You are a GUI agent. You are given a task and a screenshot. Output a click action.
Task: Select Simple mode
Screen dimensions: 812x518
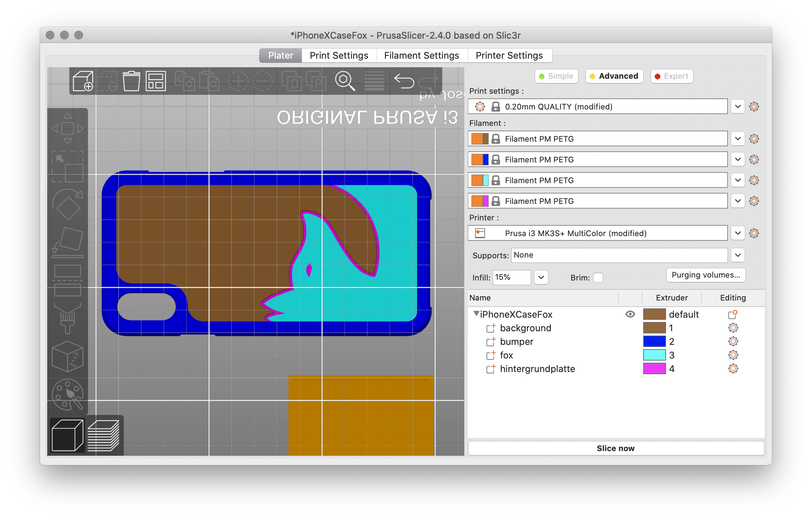557,76
